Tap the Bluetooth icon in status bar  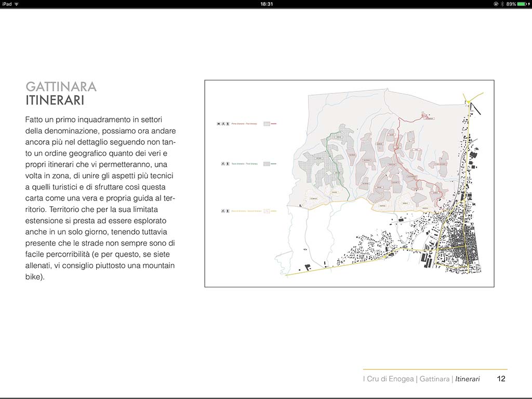click(502, 4)
